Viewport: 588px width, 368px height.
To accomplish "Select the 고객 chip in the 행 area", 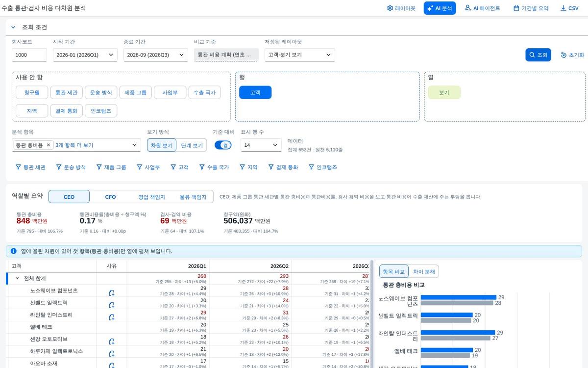I will pos(255,92).
